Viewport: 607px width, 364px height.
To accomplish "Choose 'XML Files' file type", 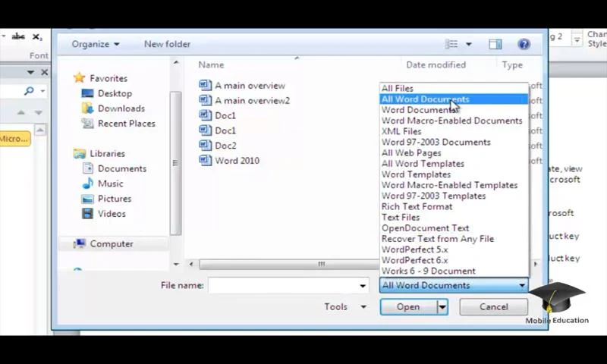I will tap(454, 131).
